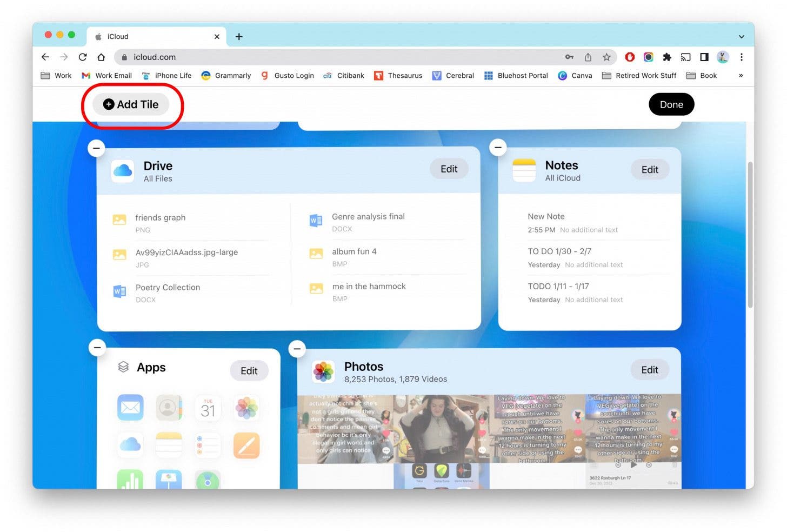Edit the Drive tile

coord(449,169)
